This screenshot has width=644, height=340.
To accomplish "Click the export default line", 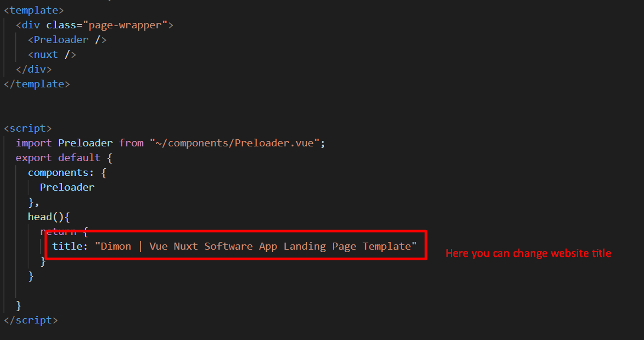I will [x=64, y=158].
